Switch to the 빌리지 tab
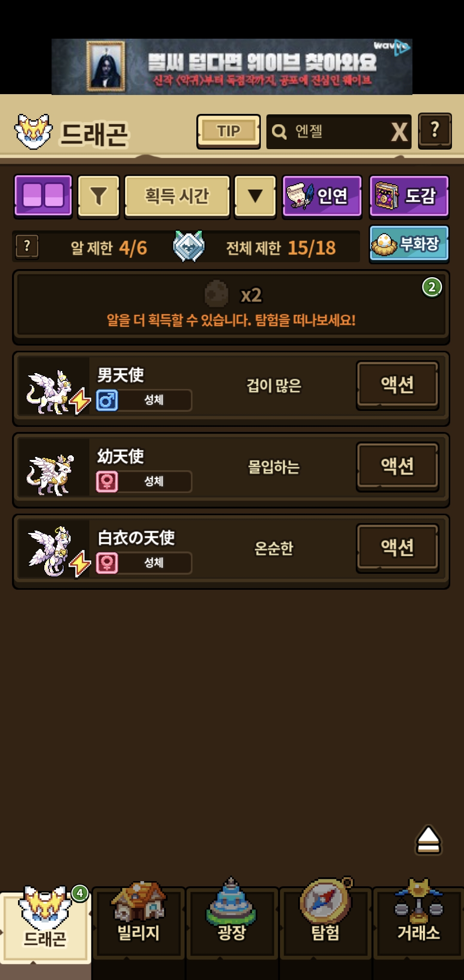This screenshot has height=980, width=464. point(138,922)
